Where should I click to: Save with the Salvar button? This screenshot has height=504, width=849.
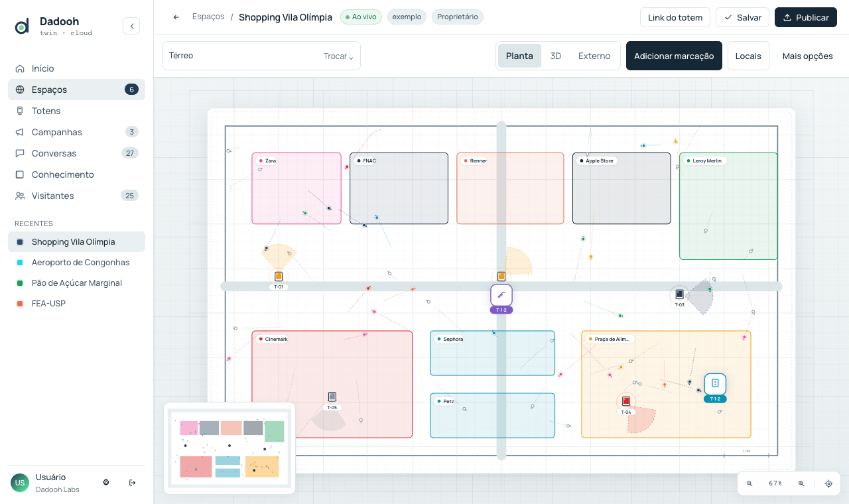[742, 17]
